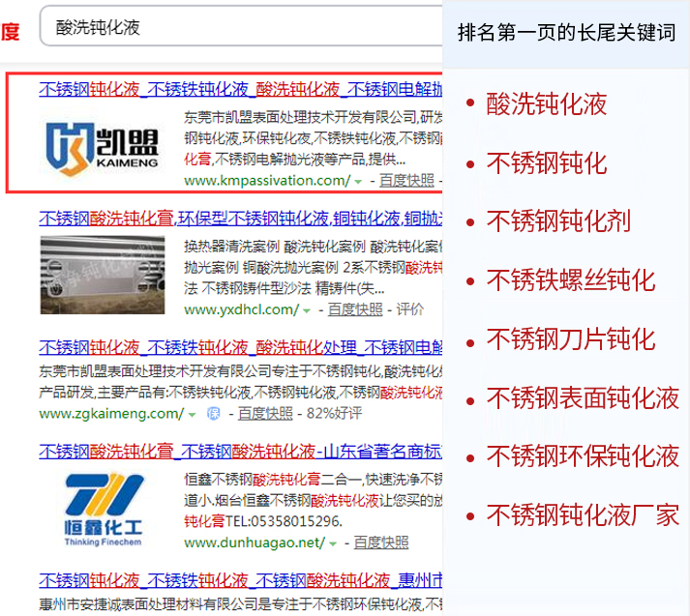The height and width of the screenshot is (616, 690).
Task: Open 百度快照 for the dunhuagao.net result
Action: (x=381, y=543)
